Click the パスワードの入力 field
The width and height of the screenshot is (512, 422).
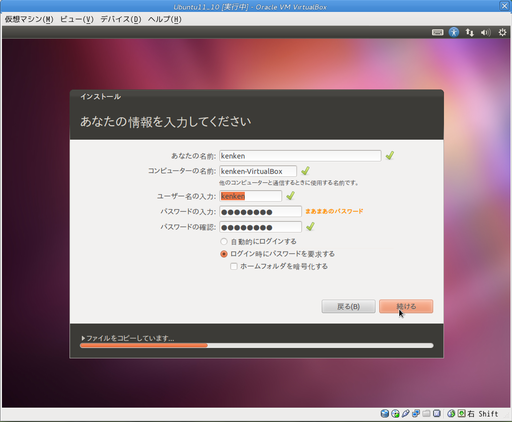(x=260, y=212)
